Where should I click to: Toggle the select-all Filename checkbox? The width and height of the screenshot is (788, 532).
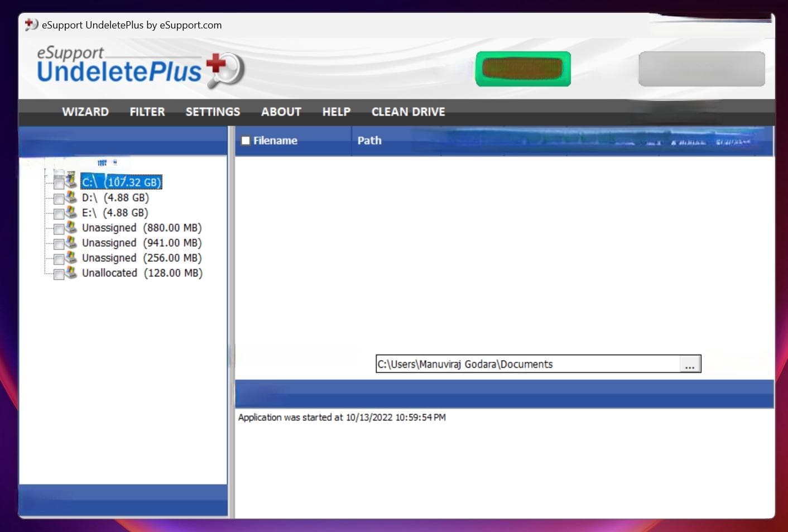[246, 141]
